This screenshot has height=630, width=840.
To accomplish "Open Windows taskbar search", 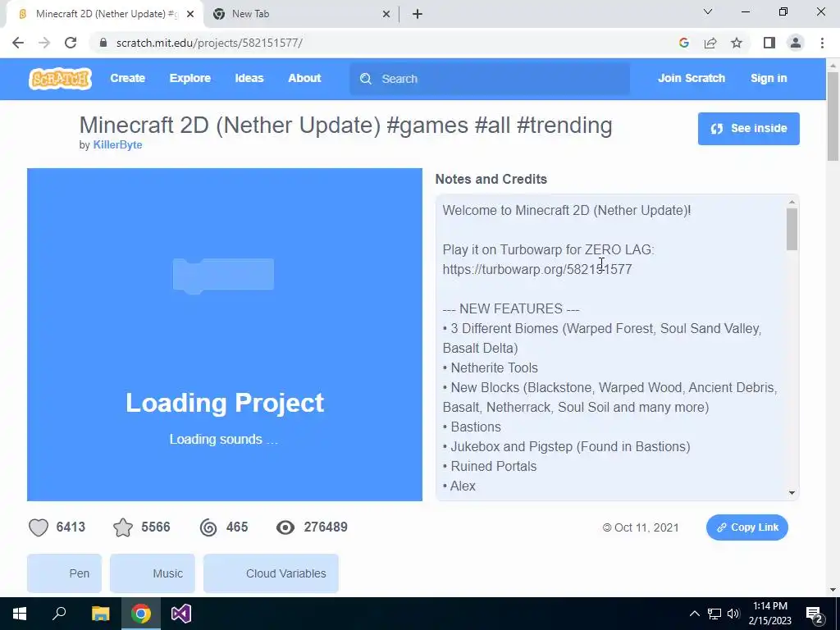I will point(59,614).
